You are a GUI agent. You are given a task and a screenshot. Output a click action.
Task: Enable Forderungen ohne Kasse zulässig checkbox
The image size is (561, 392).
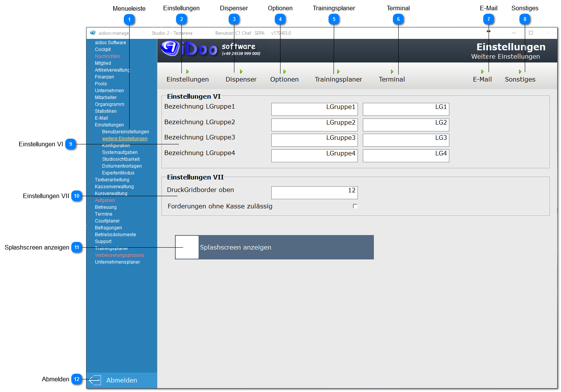[355, 206]
